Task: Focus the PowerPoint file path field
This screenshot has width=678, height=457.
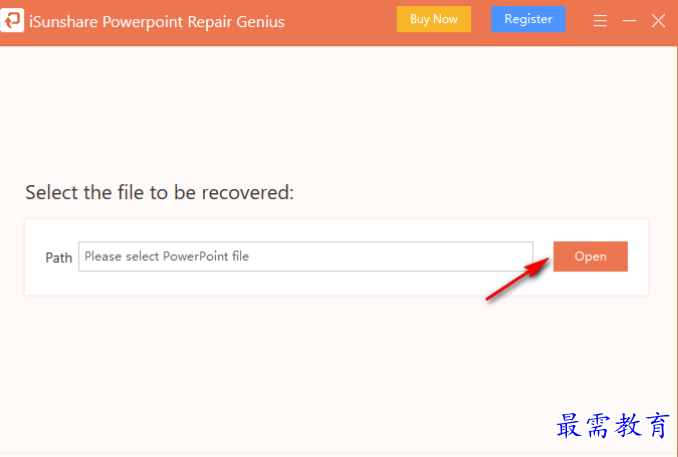Action: 305,256
